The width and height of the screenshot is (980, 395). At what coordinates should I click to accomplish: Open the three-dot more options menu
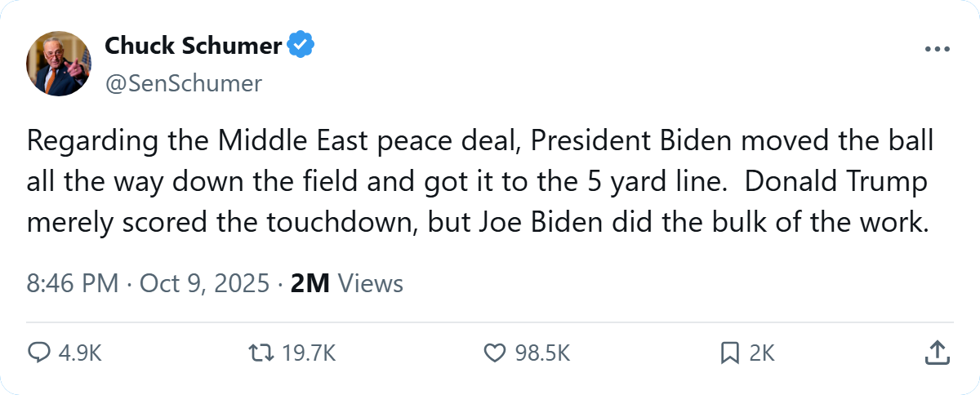[937, 49]
